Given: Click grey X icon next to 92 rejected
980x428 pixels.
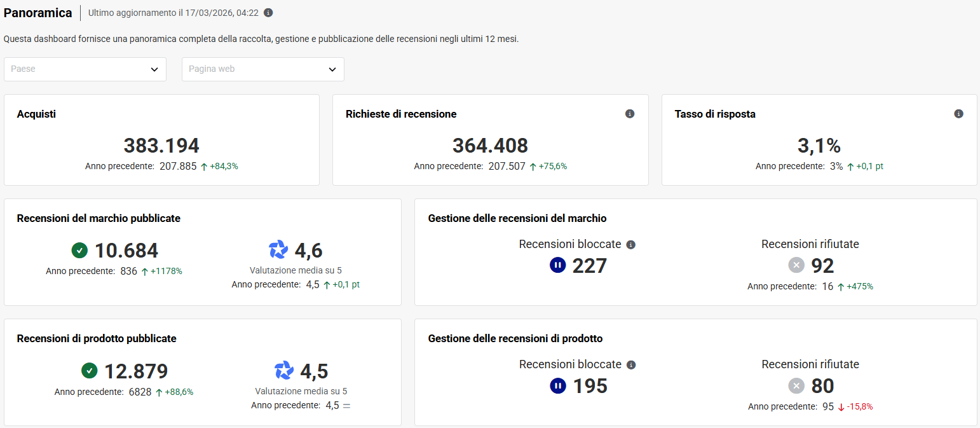Looking at the screenshot, I should point(796,265).
